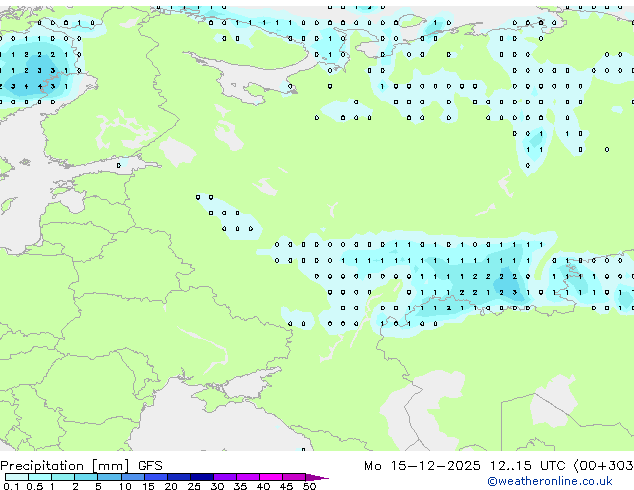Click the "Mo" weekday text
The height and width of the screenshot is (490, 634).
click(372, 466)
